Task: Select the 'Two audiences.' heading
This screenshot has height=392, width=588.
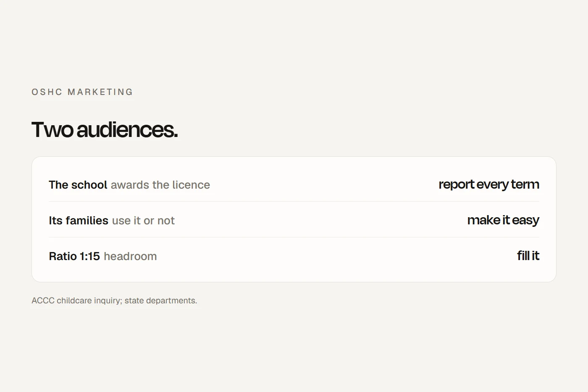Action: [x=105, y=129]
